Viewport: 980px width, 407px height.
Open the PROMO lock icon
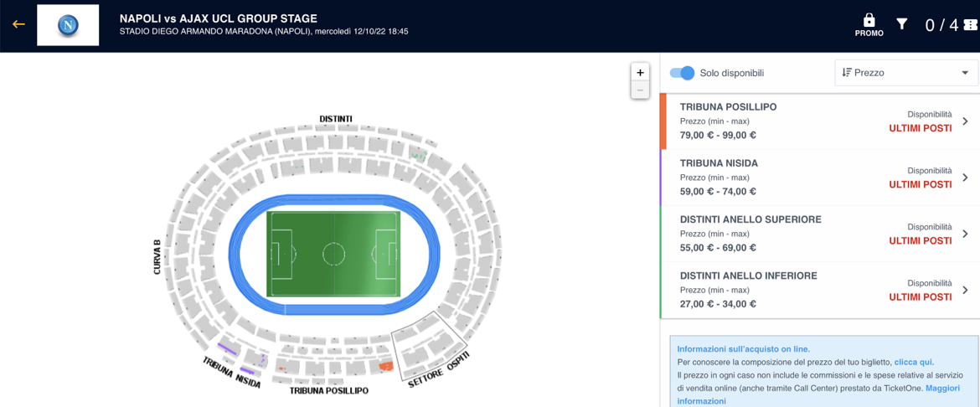(869, 24)
